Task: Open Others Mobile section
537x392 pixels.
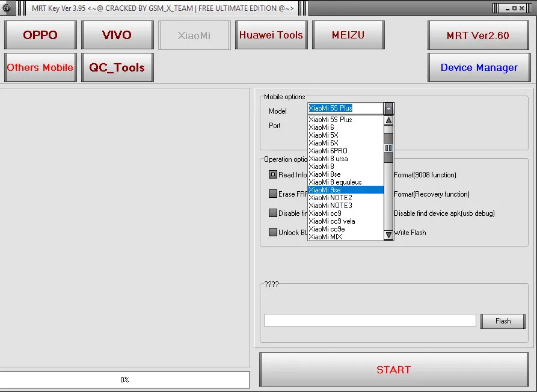Action: point(40,67)
